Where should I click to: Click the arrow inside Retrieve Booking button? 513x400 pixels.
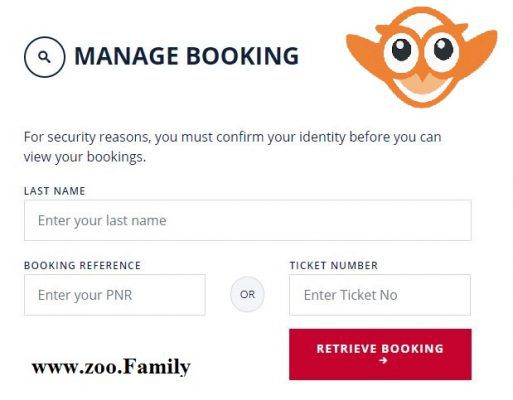click(383, 360)
